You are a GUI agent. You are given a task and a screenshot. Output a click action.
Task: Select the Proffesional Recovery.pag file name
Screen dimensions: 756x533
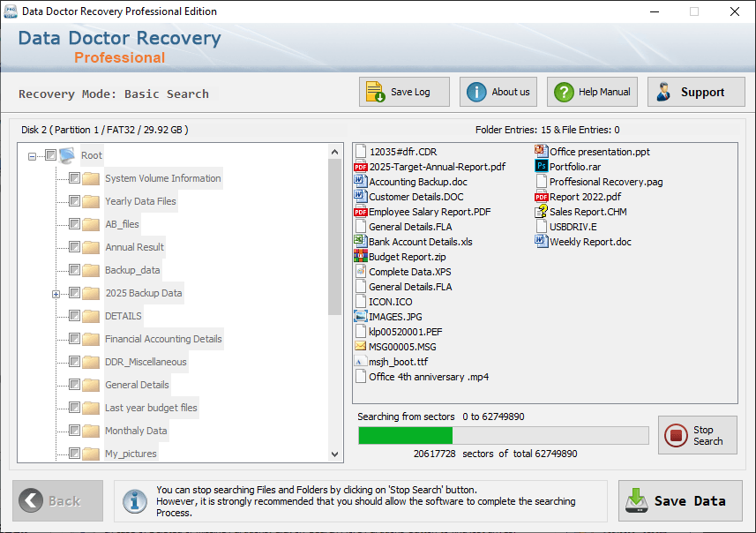click(606, 182)
